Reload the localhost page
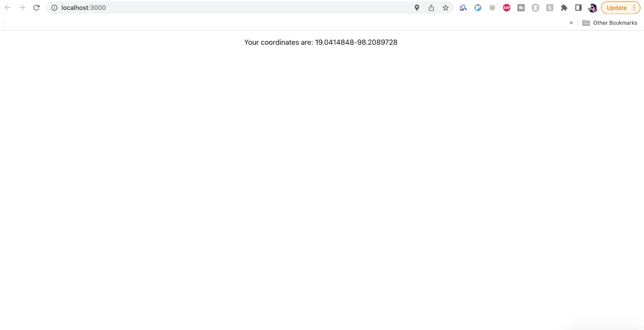This screenshot has width=644, height=330. (37, 8)
